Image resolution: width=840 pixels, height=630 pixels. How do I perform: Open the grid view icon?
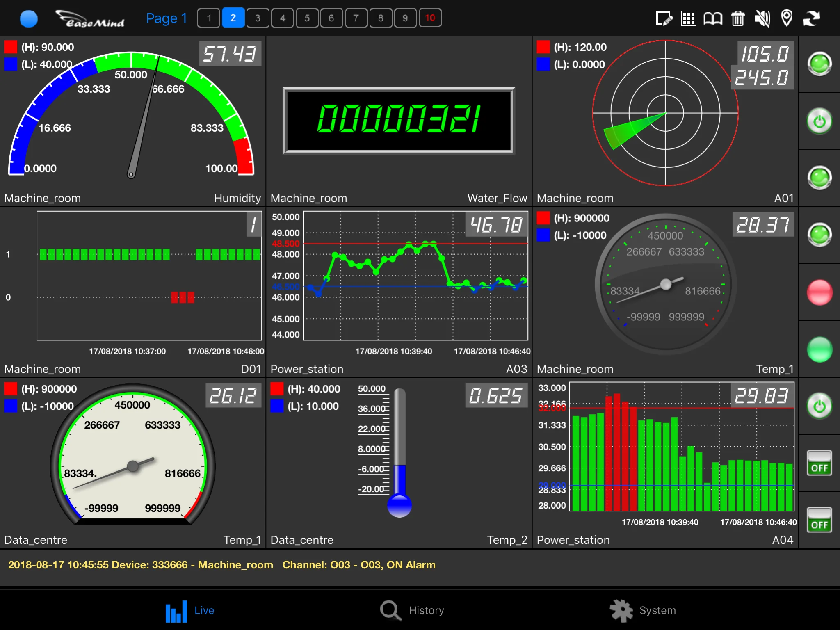689,18
